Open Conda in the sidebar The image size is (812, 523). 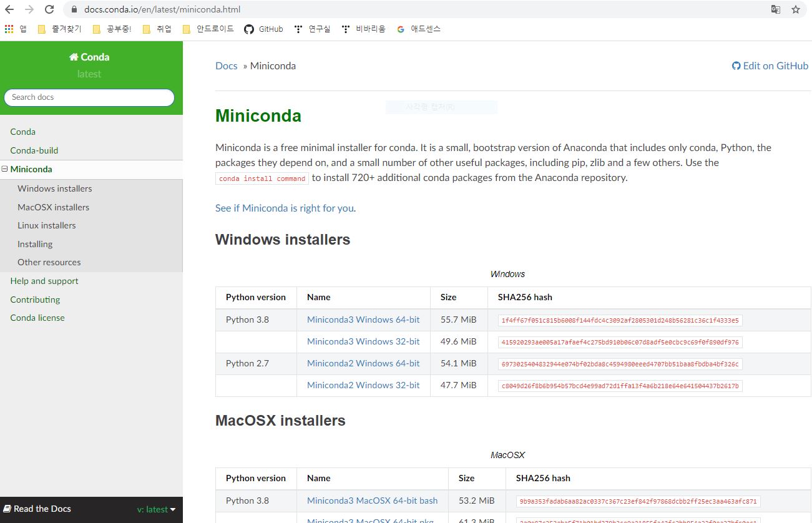click(23, 132)
